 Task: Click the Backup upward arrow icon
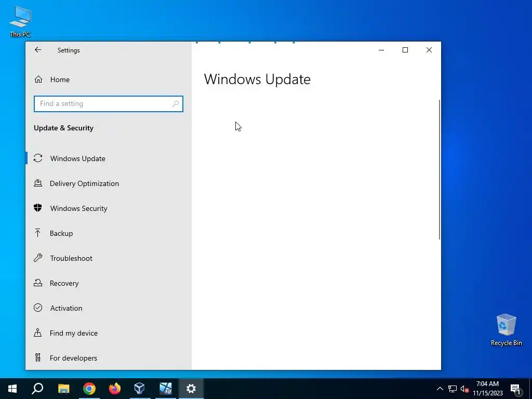[37, 233]
